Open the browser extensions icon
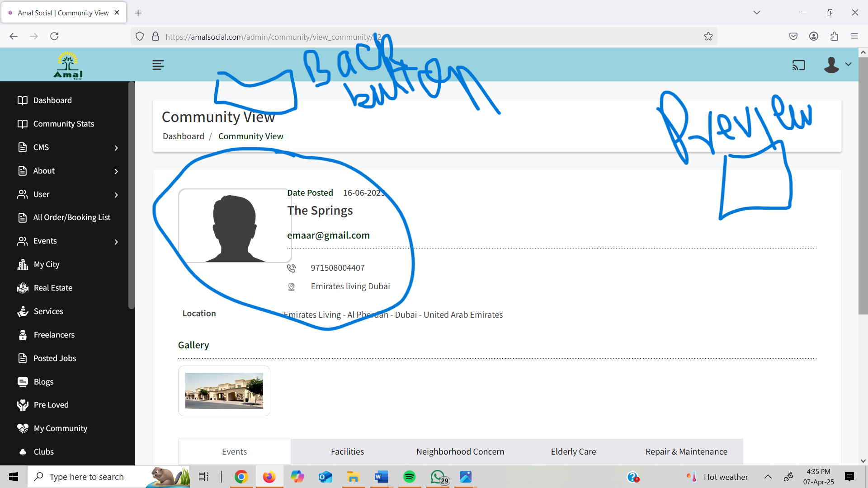 point(834,36)
